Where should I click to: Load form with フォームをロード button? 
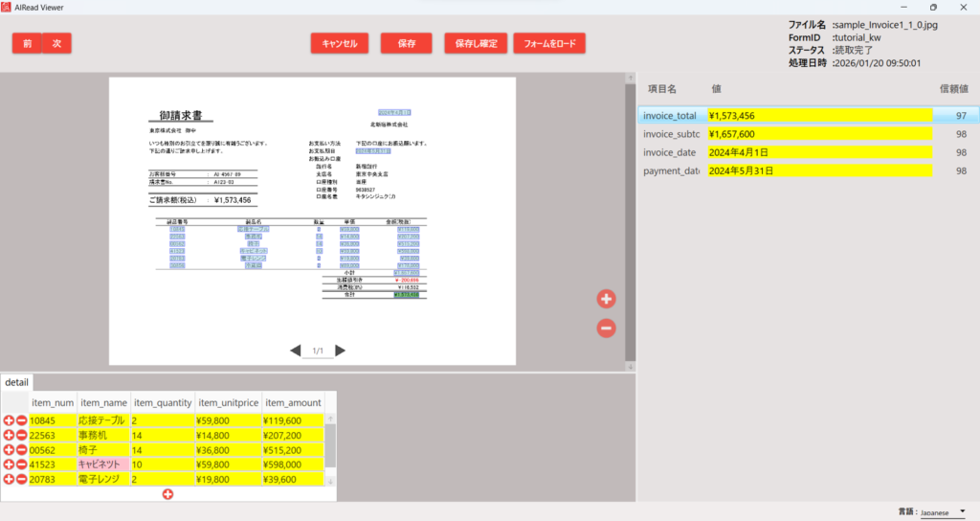tap(548, 44)
